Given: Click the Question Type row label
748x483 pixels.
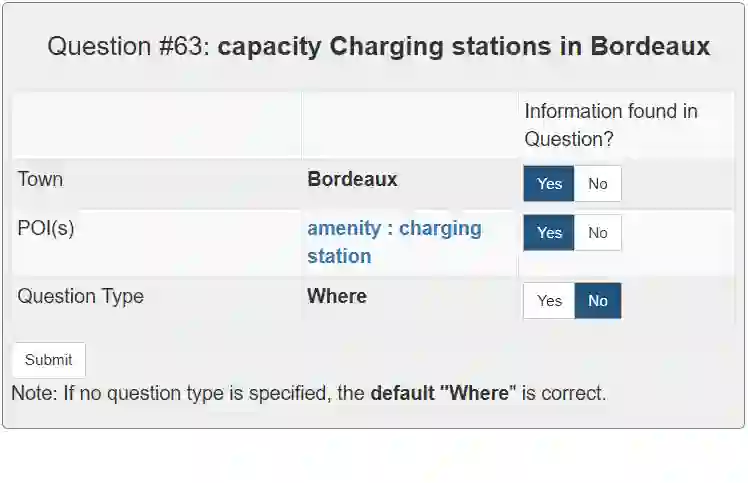Looking at the screenshot, I should coord(80,296).
